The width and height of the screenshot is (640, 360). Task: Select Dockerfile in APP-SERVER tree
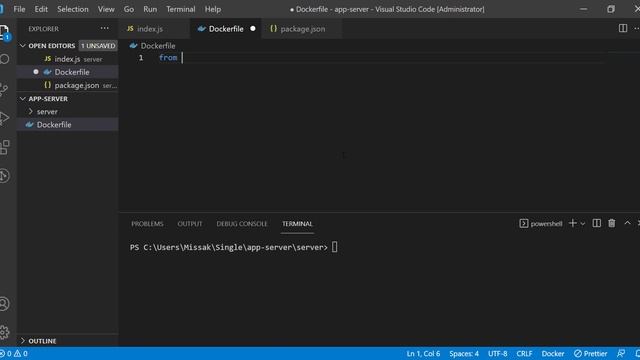tap(68, 124)
